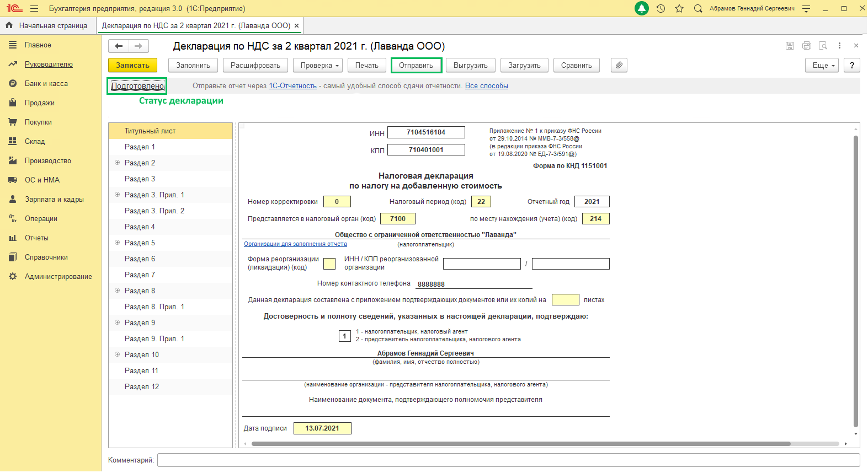This screenshot has width=868, height=473.
Task: Open the Организации для заполнения отчета link
Action: pos(295,244)
